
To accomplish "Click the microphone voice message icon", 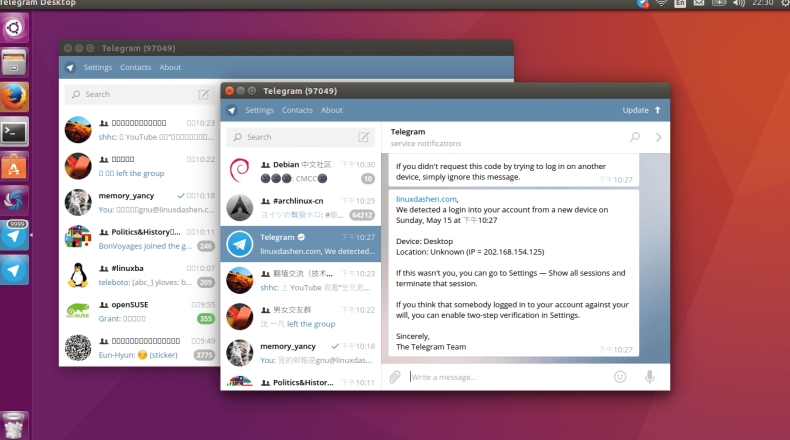I will click(x=649, y=377).
